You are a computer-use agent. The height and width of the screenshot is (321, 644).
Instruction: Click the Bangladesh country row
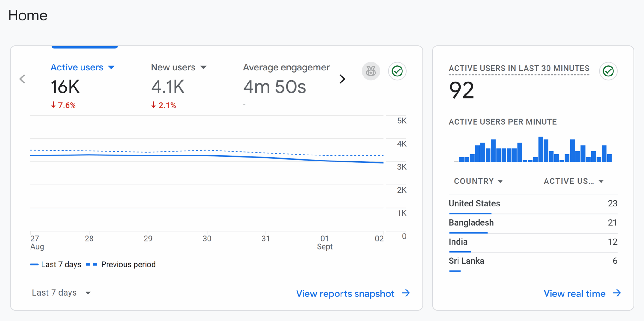pos(533,223)
